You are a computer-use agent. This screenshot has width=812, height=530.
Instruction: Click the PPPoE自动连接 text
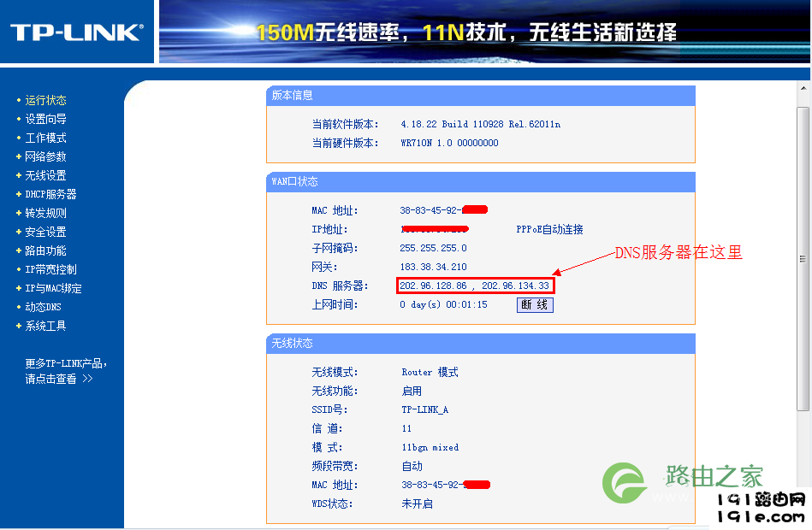549,229
